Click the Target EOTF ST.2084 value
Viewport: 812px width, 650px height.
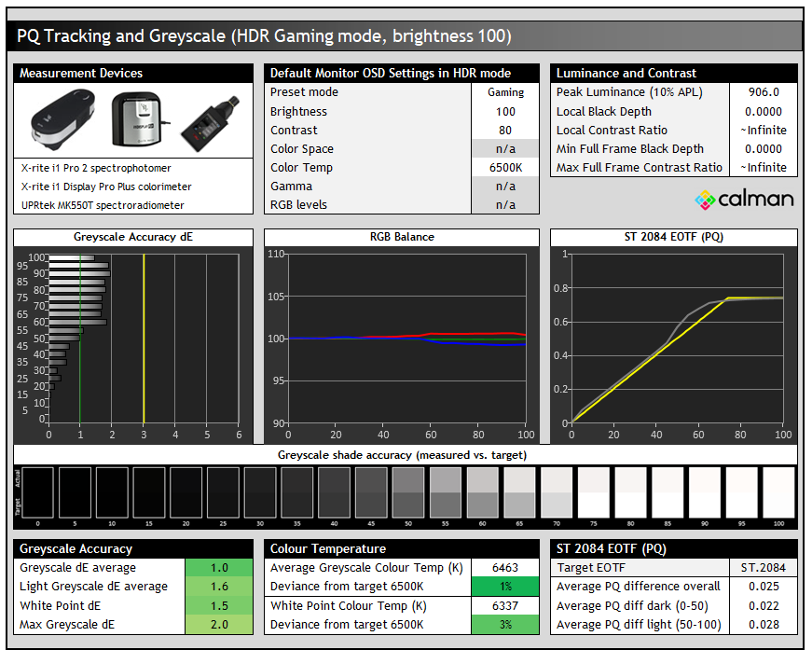pyautogui.click(x=764, y=568)
